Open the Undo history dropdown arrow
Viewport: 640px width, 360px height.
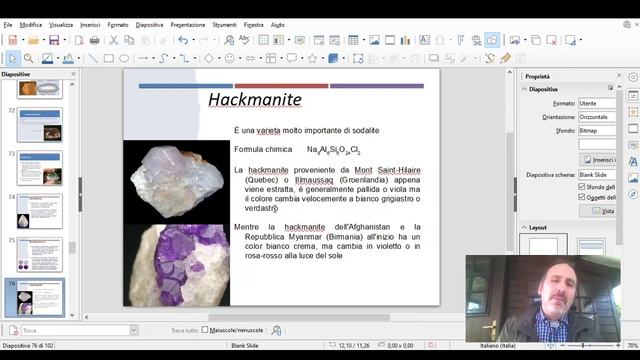[x=193, y=40]
